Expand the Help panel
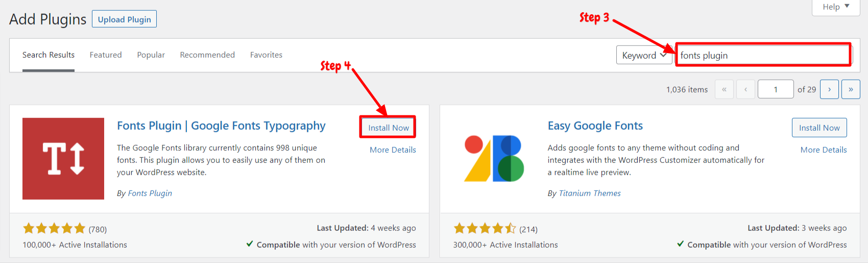This screenshot has width=868, height=263. 836,7
